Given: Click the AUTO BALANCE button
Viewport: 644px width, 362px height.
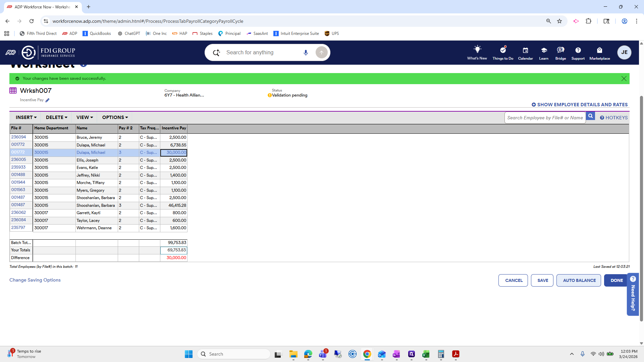Looking at the screenshot, I should pos(579,281).
